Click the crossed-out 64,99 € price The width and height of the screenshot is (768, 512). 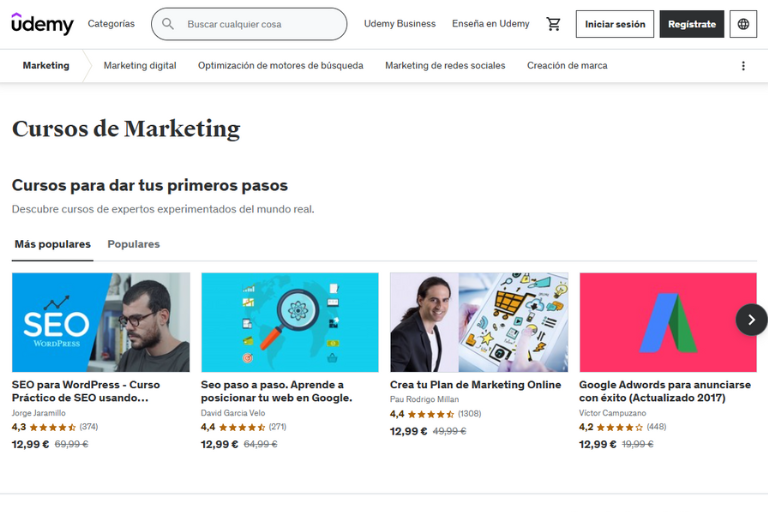pos(261,444)
